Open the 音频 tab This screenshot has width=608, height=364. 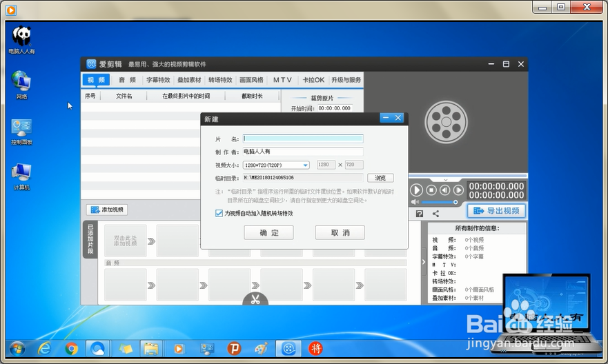(x=127, y=80)
